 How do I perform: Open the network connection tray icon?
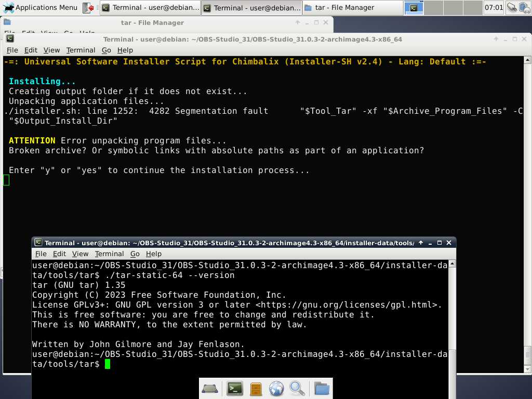(x=512, y=7)
